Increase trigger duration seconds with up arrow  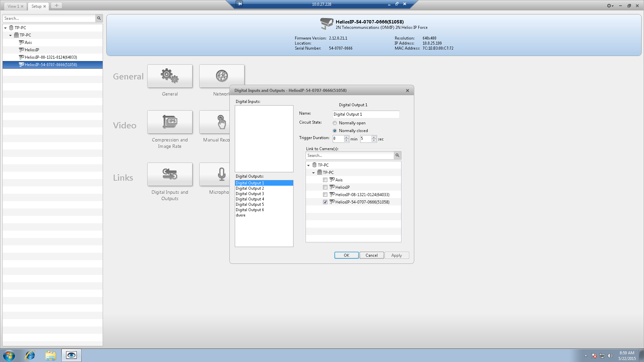click(374, 137)
